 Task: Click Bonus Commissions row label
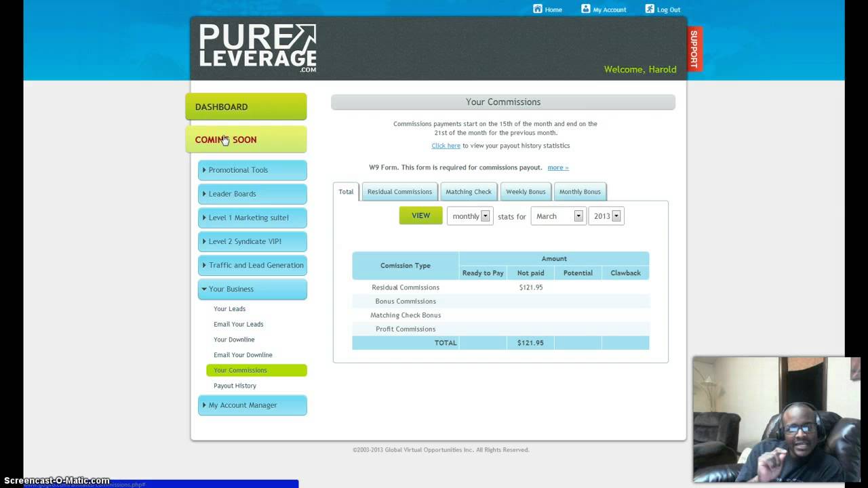click(x=406, y=302)
